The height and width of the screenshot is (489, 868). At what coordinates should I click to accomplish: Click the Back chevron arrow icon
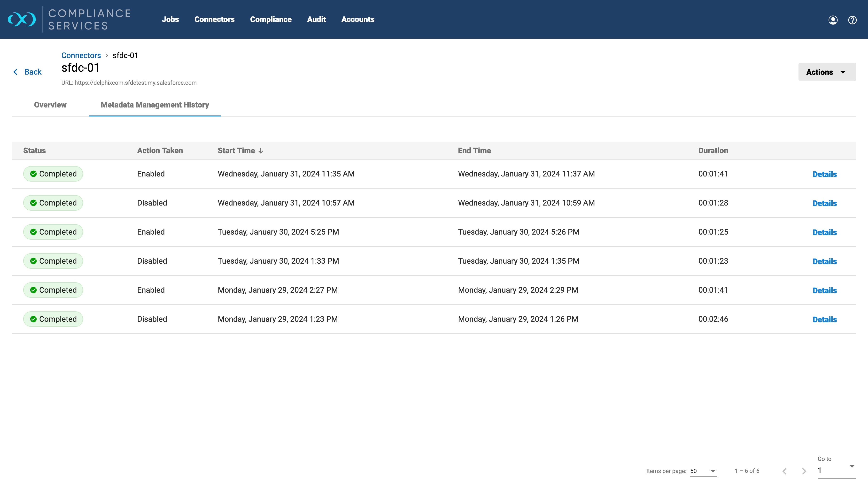pyautogui.click(x=15, y=72)
